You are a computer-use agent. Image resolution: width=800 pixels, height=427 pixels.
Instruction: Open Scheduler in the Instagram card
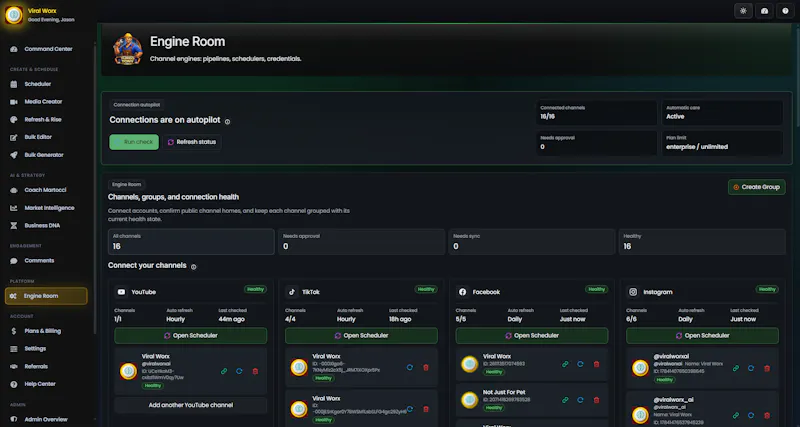tap(703, 336)
